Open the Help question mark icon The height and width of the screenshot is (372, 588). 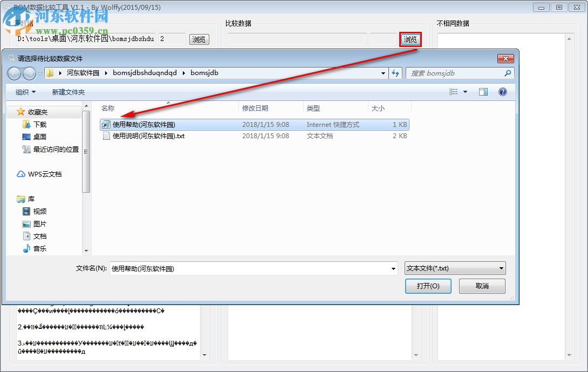503,91
